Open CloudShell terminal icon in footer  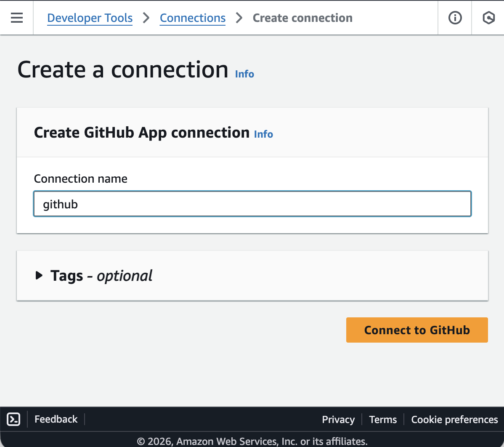[x=13, y=419]
